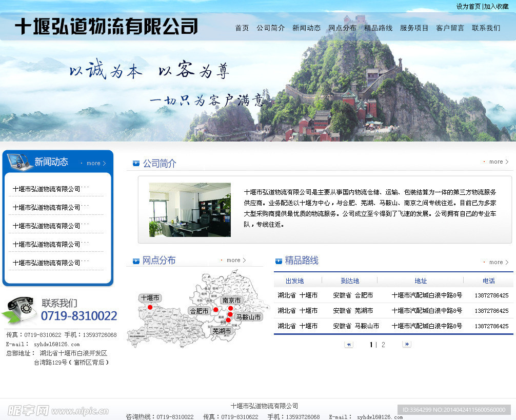Image resolution: width=516 pixels, height=420 pixels.
Task: Select the red map marker at 芜湖市
Action: (228, 319)
